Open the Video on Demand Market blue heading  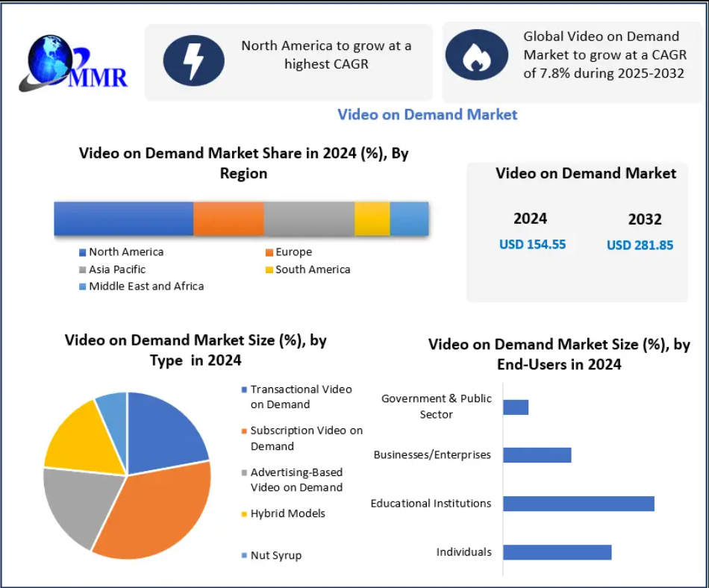pyautogui.click(x=427, y=114)
